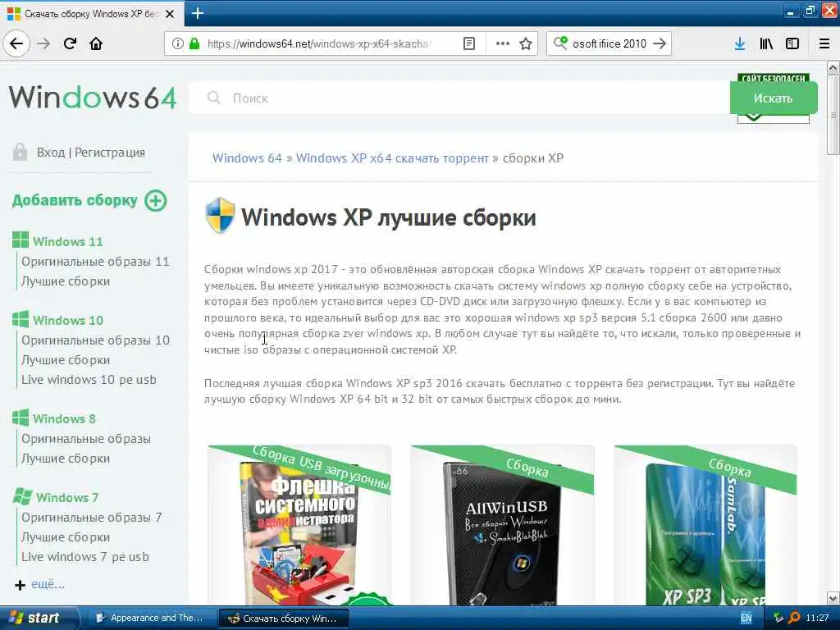Click the Windows64 site logo
The width and height of the screenshot is (840, 630).
click(x=93, y=97)
